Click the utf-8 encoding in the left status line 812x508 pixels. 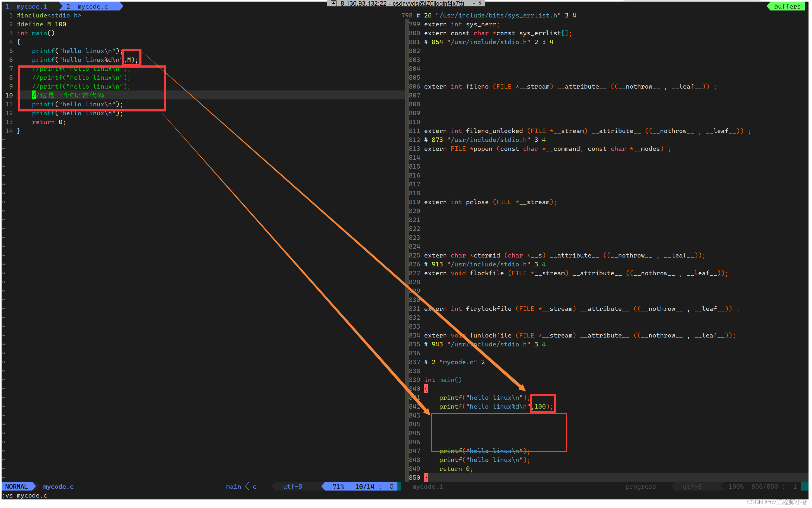(x=292, y=486)
